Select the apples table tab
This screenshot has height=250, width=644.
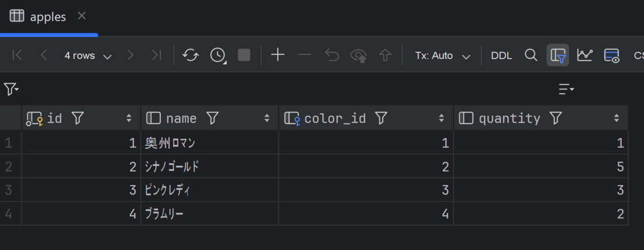coord(39,17)
